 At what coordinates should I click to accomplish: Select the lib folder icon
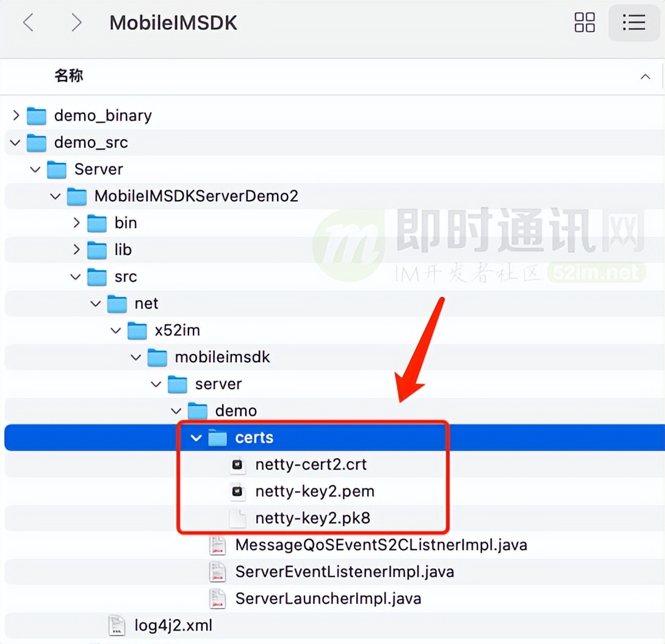(x=96, y=249)
